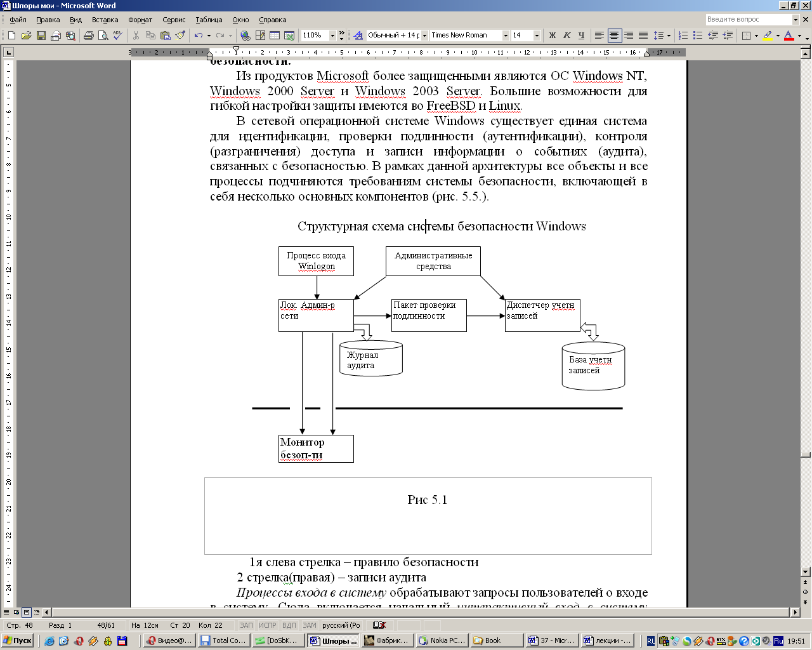Image resolution: width=812 pixels, height=650 pixels.
Task: Decrease the paragraph indent
Action: (713, 36)
